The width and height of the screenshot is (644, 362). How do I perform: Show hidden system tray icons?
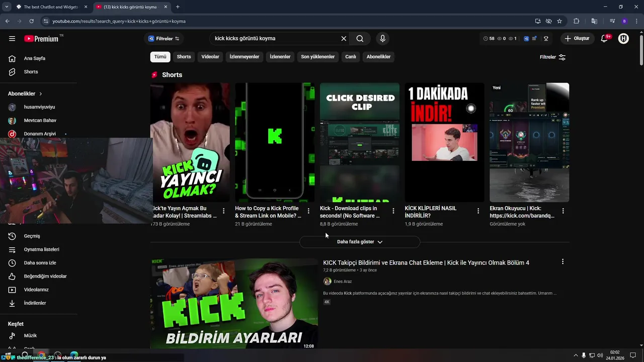(576, 355)
